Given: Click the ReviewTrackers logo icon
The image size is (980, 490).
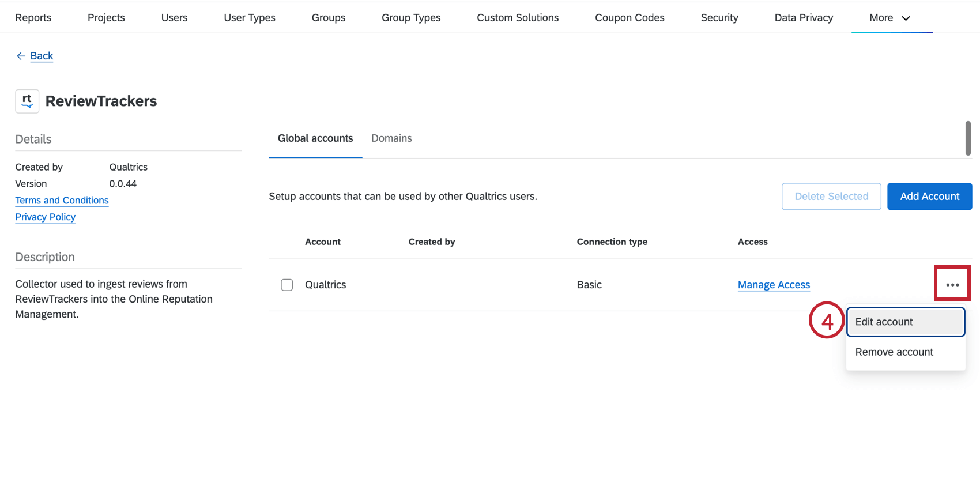Looking at the screenshot, I should 27,101.
